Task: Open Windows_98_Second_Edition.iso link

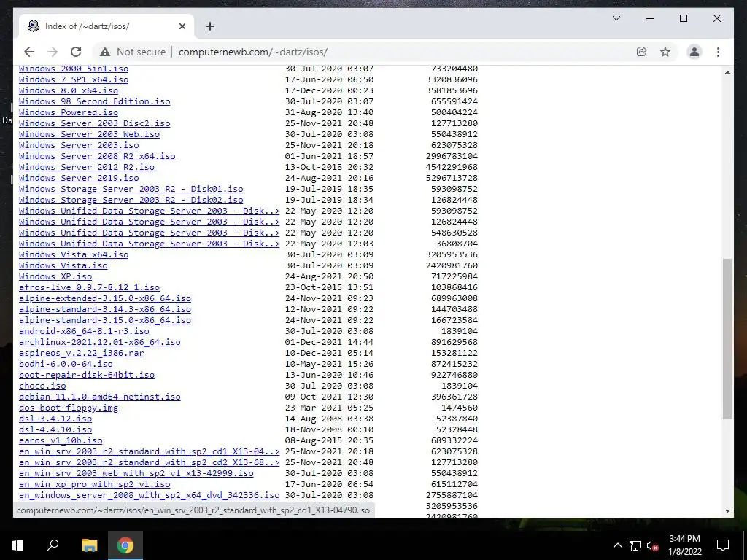Action: tap(94, 101)
